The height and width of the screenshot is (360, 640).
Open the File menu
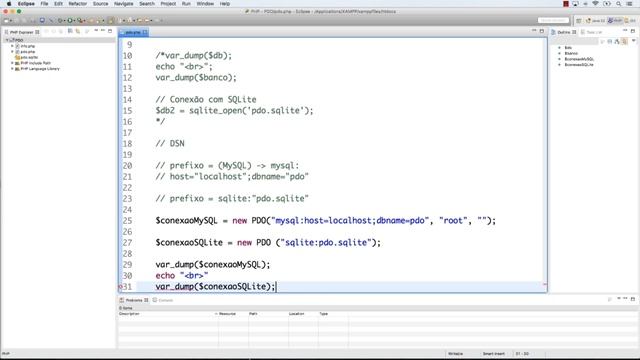[x=44, y=4]
